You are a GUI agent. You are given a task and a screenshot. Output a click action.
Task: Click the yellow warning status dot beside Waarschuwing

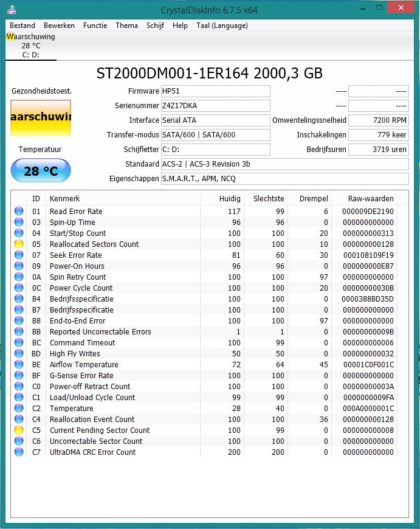point(10,36)
